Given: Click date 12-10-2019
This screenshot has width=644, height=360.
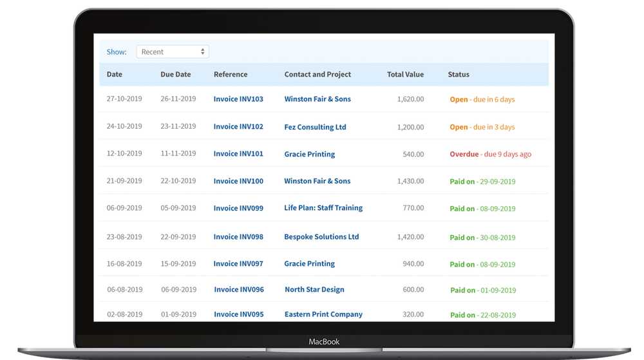Looking at the screenshot, I should click(124, 153).
